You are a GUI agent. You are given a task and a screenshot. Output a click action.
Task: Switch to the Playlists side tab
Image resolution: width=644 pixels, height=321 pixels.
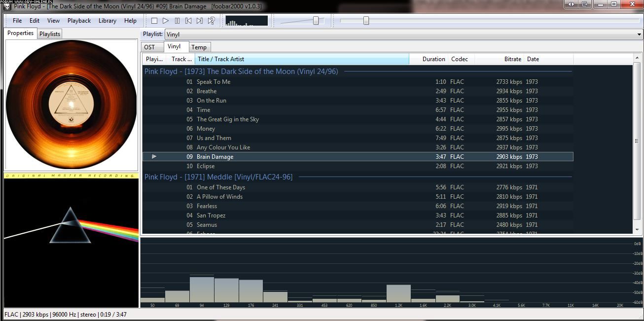click(x=50, y=34)
